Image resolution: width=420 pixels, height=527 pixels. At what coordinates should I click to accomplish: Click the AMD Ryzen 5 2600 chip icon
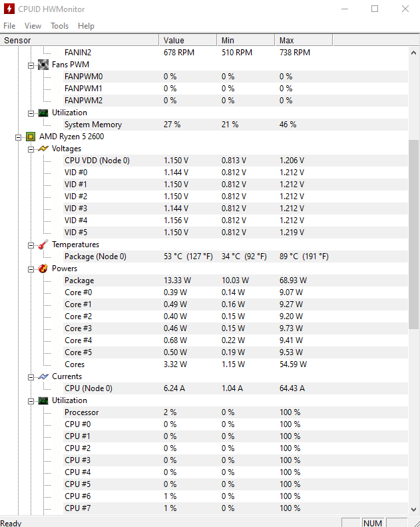coord(31,137)
